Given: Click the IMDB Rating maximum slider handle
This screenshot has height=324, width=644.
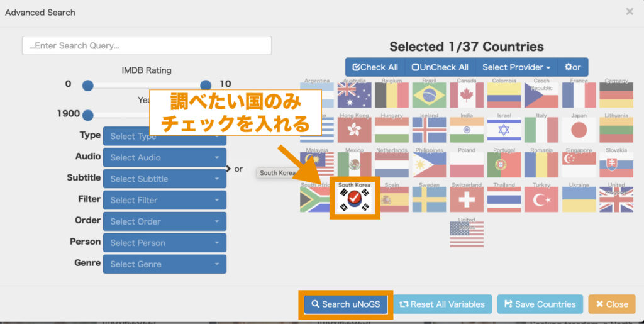Looking at the screenshot, I should pos(206,86).
